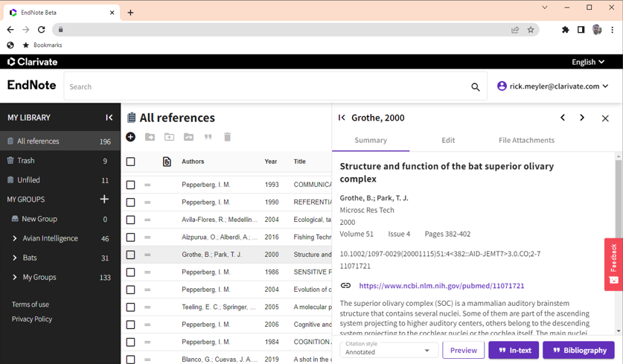Viewport: 623px width, 364px height.
Task: Open the Privacy Policy link
Action: click(32, 319)
